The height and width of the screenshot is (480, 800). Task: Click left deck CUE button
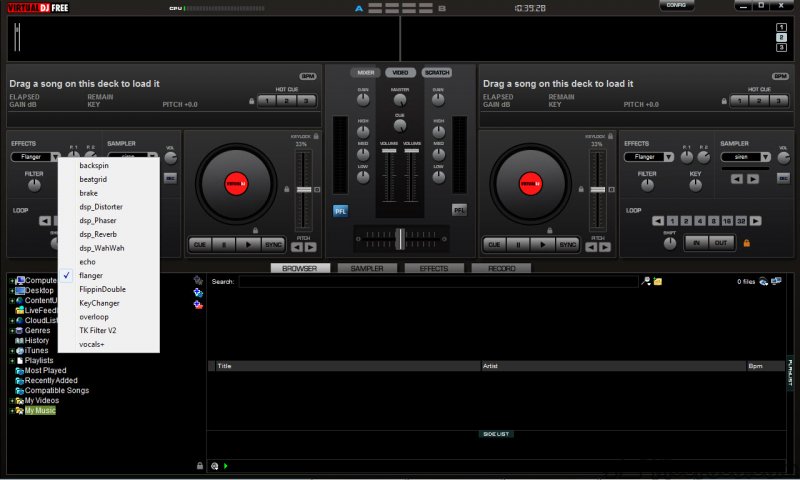pos(200,244)
